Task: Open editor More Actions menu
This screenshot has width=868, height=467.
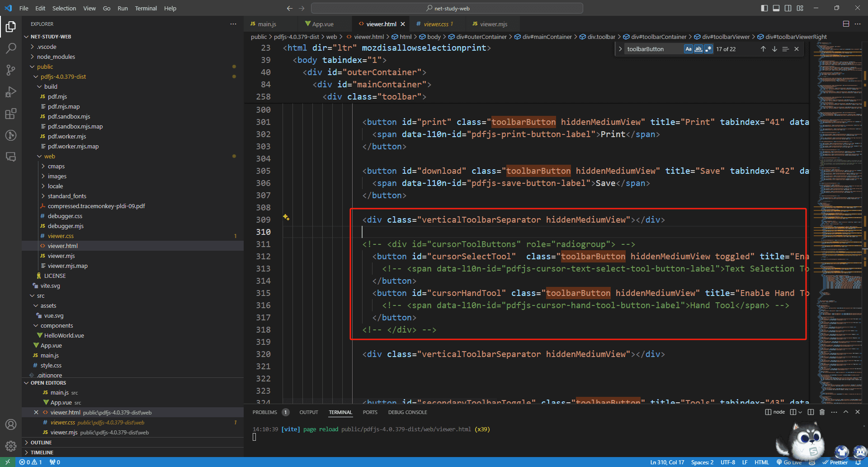Action: [x=858, y=24]
